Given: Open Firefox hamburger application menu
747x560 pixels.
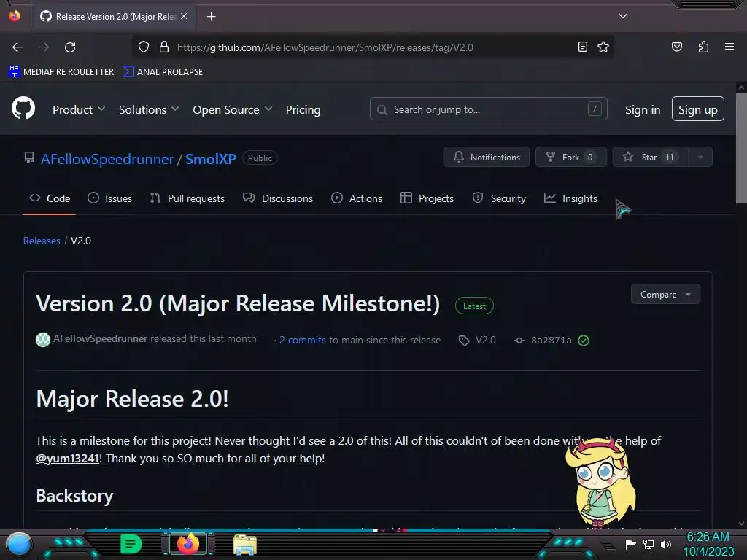Looking at the screenshot, I should [729, 47].
